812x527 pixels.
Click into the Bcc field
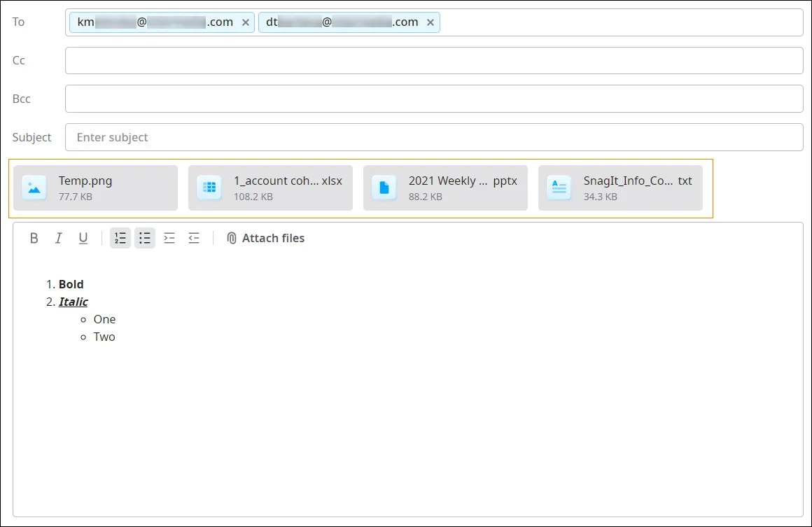434,99
